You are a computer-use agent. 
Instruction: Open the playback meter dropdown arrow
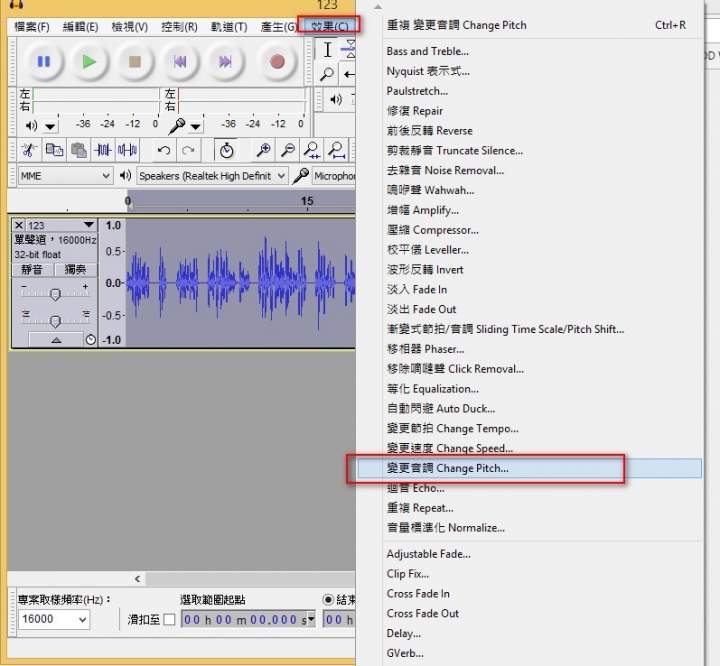pyautogui.click(x=51, y=126)
